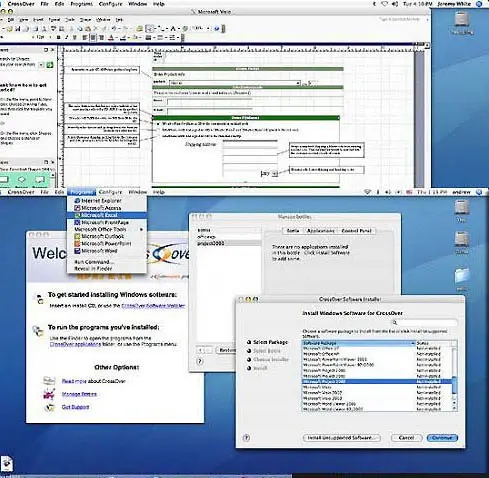489x478 pixels.
Task: Select the Microsoft Office XP package row
Action: click(x=377, y=354)
